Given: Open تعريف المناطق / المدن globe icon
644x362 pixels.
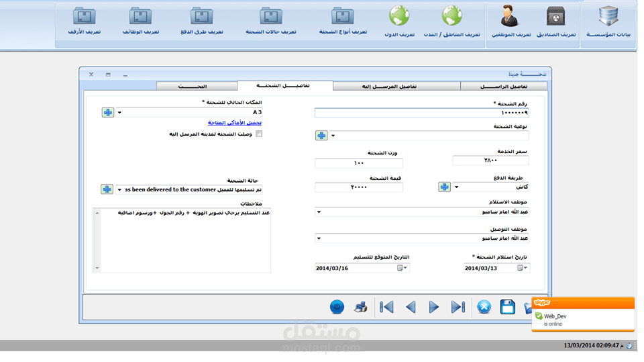Looking at the screenshot, I should click(451, 21).
